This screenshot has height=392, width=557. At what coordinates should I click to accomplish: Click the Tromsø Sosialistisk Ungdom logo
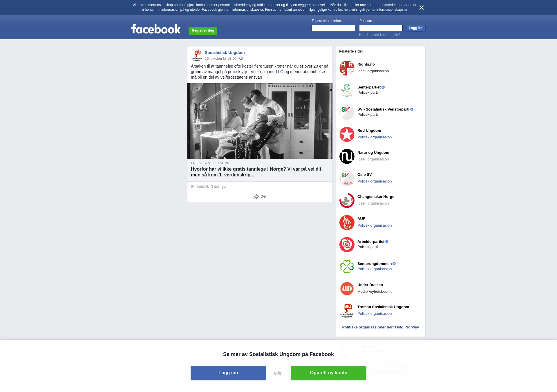click(x=347, y=311)
